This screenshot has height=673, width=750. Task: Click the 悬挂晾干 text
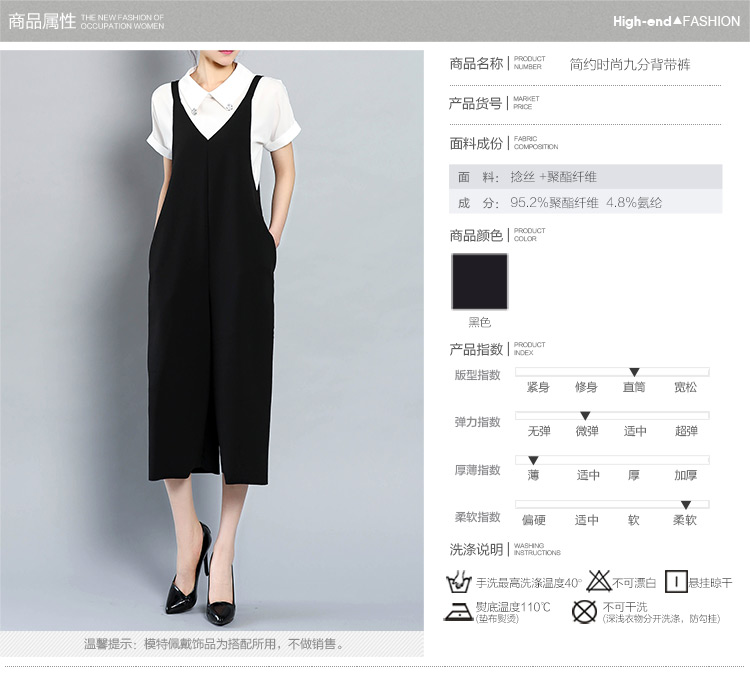(x=710, y=583)
